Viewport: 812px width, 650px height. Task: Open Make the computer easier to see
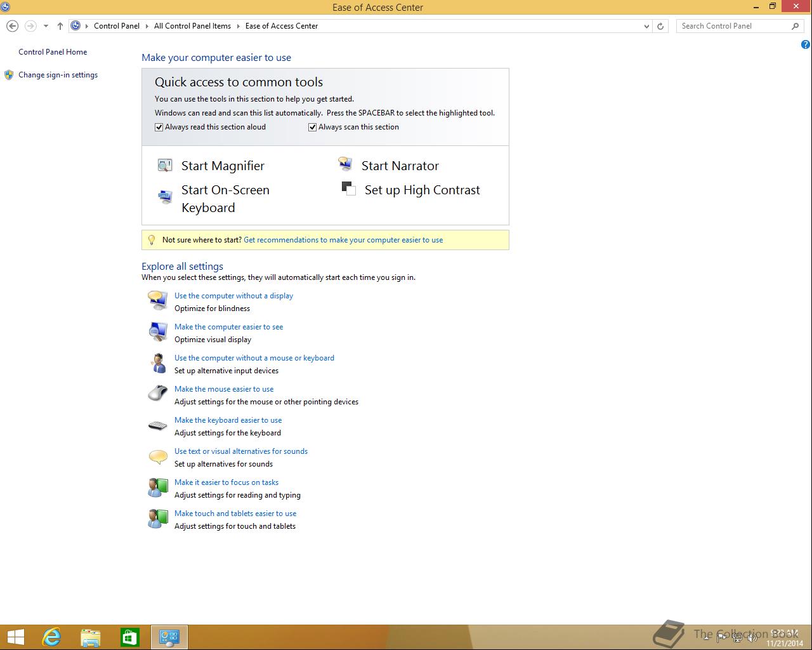[x=228, y=327]
